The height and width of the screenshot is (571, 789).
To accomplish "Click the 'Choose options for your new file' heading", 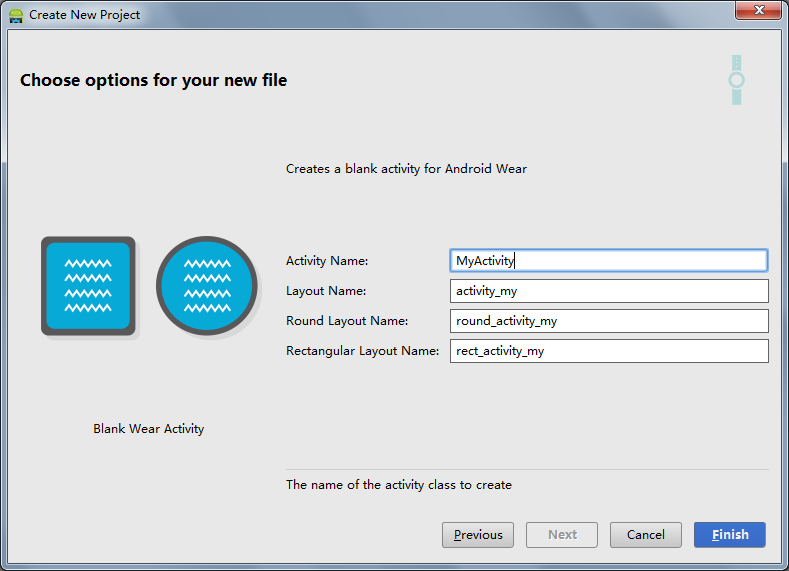I will (153, 80).
